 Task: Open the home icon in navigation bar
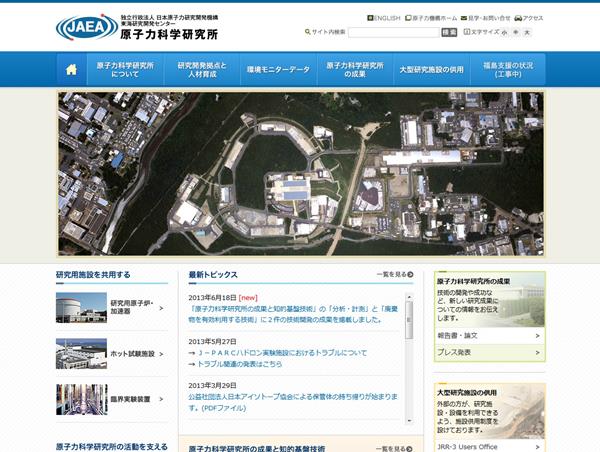pos(71,70)
